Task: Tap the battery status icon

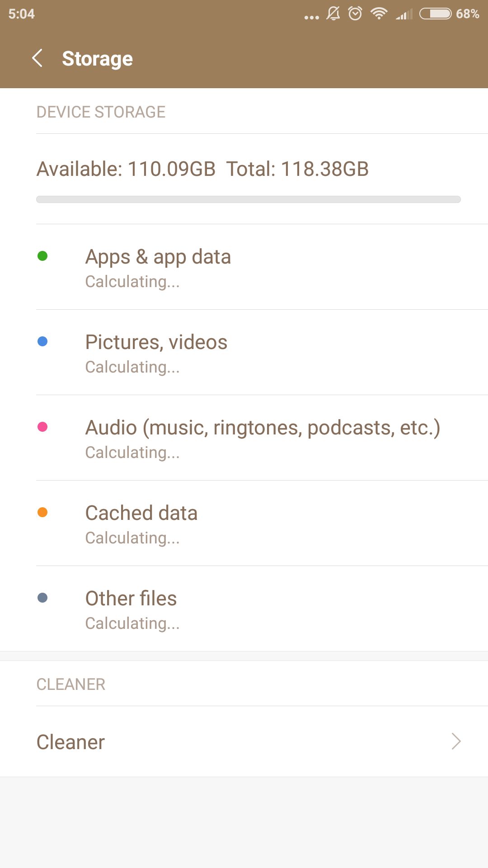Action: pyautogui.click(x=435, y=14)
